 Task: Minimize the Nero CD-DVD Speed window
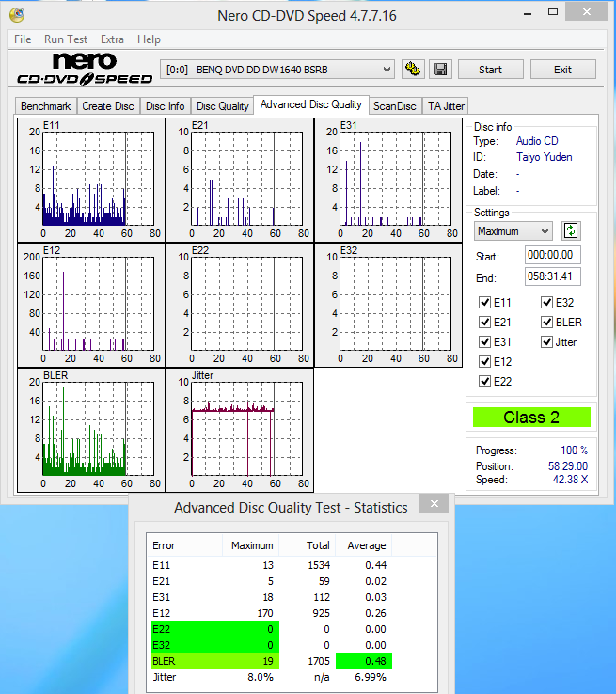click(527, 13)
